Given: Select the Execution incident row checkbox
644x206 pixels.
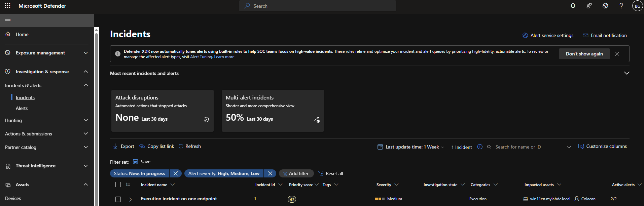Looking at the screenshot, I should pyautogui.click(x=118, y=199).
